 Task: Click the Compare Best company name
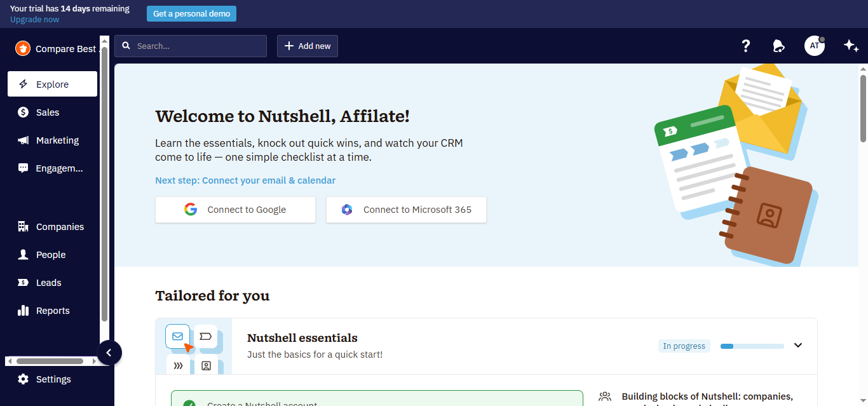click(x=66, y=49)
